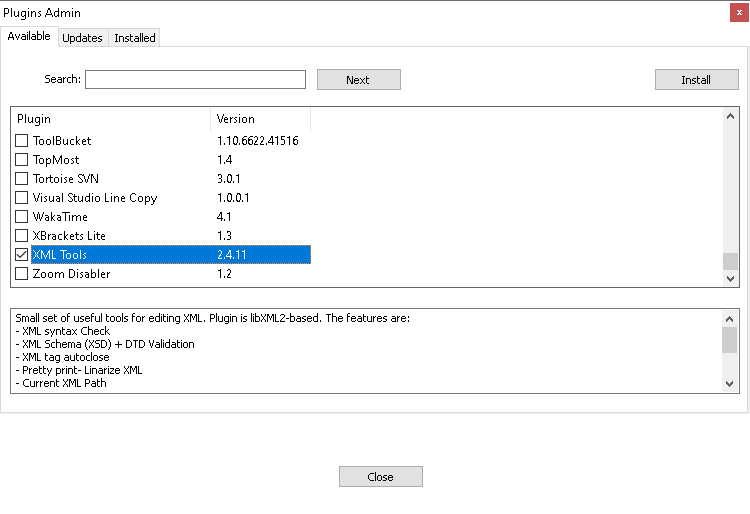Image resolution: width=750 pixels, height=514 pixels.
Task: Click the Install button
Action: 696,80
